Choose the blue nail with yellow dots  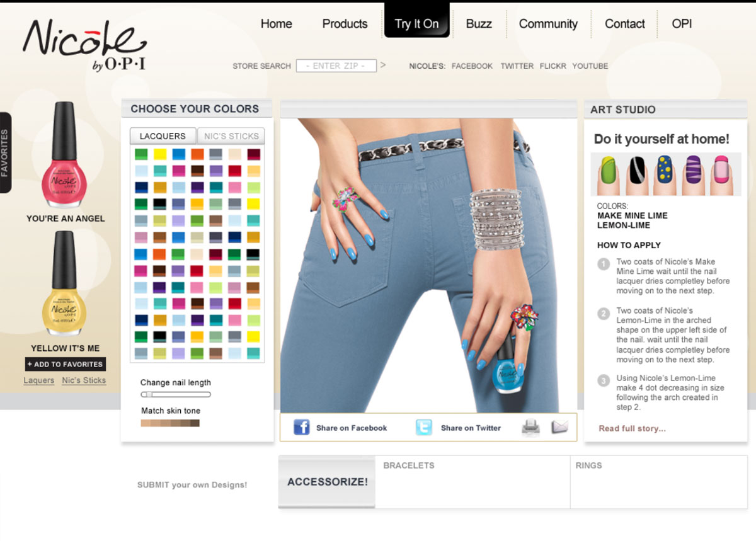pyautogui.click(x=664, y=174)
